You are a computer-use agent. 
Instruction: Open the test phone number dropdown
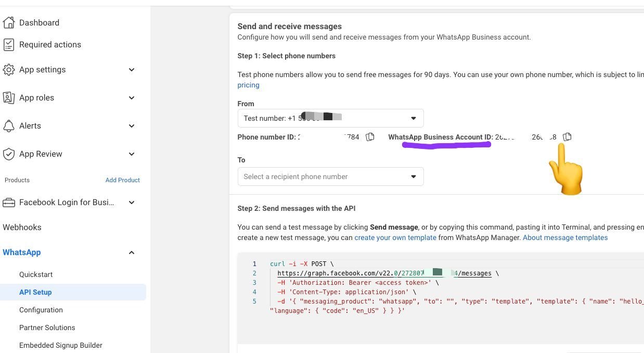[x=413, y=118]
